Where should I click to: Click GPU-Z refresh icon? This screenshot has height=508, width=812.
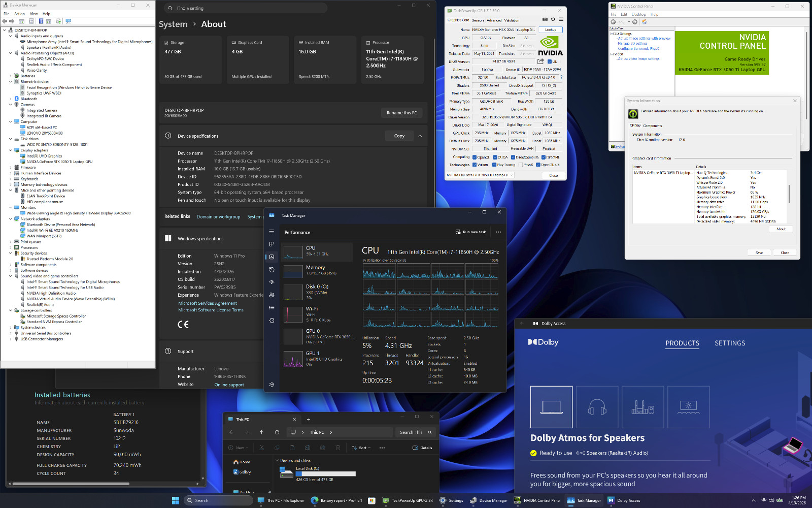553,19
